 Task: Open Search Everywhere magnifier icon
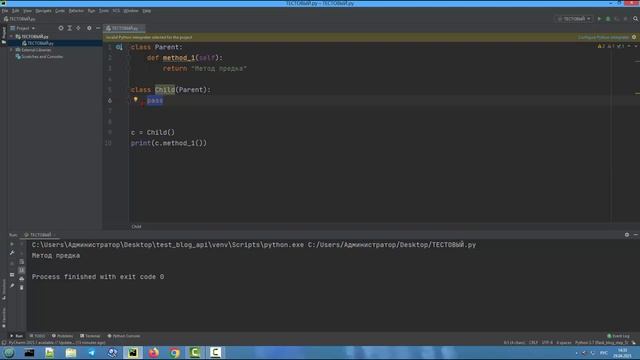(x=635, y=19)
